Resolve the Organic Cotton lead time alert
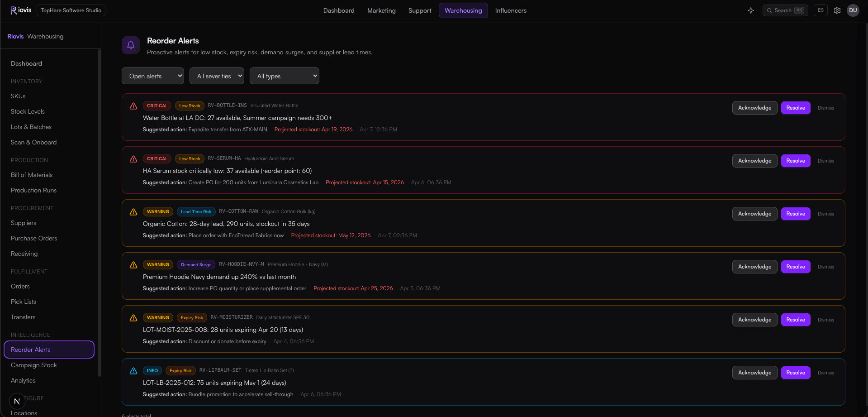Image resolution: width=868 pixels, height=417 pixels. pyautogui.click(x=796, y=214)
